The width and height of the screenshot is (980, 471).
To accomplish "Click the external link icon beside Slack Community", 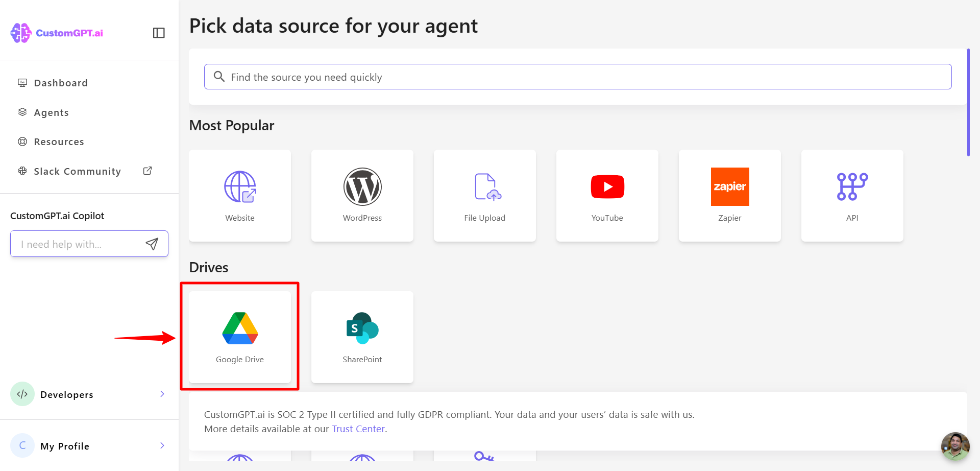I will tap(148, 171).
